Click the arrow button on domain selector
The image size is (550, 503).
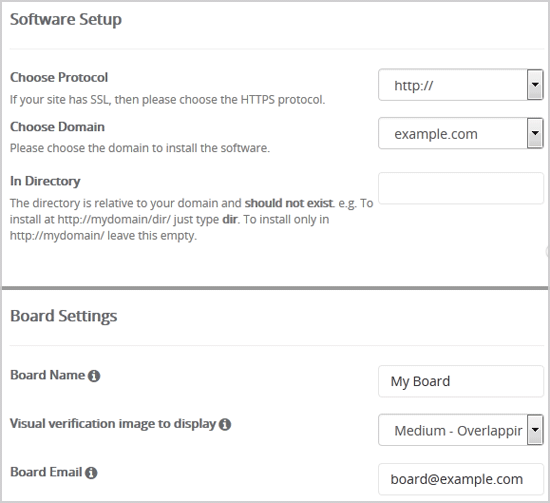[x=535, y=133]
